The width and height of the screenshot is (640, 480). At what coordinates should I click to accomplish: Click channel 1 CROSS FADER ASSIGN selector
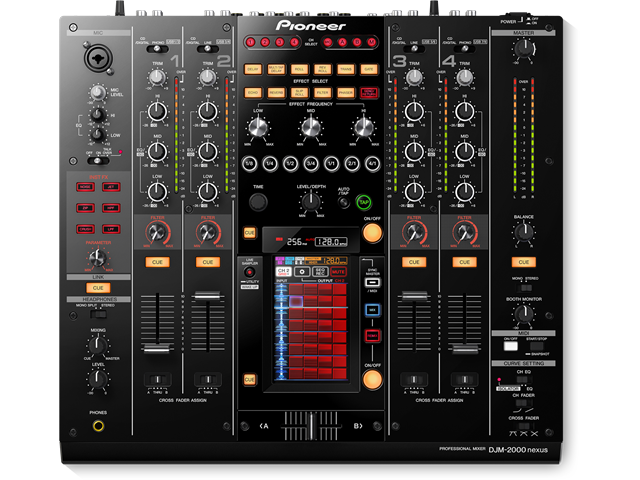[x=157, y=379]
